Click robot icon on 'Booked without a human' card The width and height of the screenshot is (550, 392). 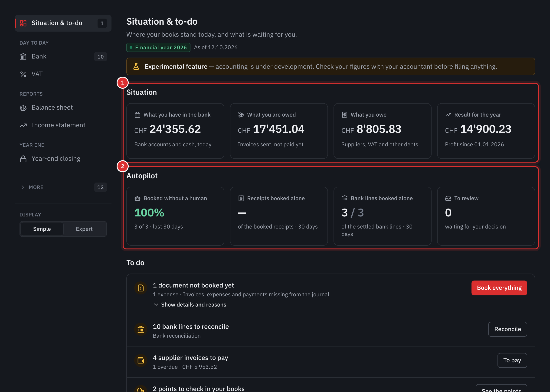[x=137, y=198]
